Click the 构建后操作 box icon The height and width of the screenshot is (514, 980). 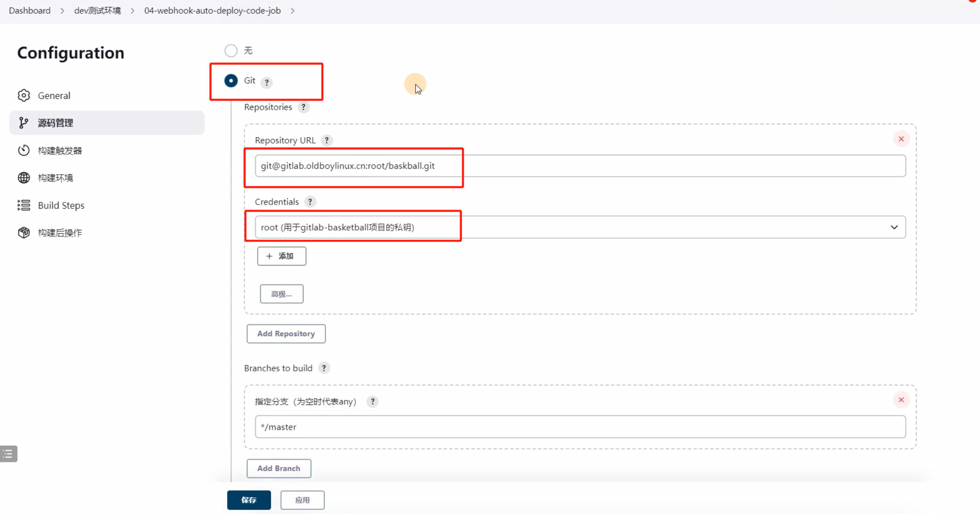click(24, 232)
